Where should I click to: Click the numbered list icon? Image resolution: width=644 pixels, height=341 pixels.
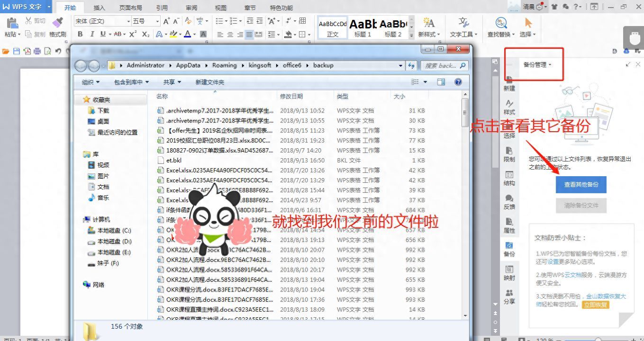coord(233,21)
